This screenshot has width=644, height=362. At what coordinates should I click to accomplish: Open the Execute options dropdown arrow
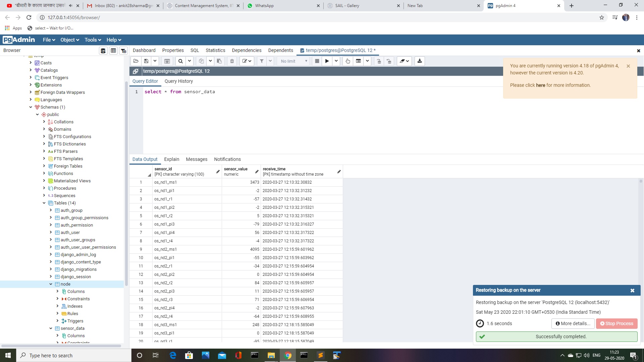pyautogui.click(x=336, y=61)
